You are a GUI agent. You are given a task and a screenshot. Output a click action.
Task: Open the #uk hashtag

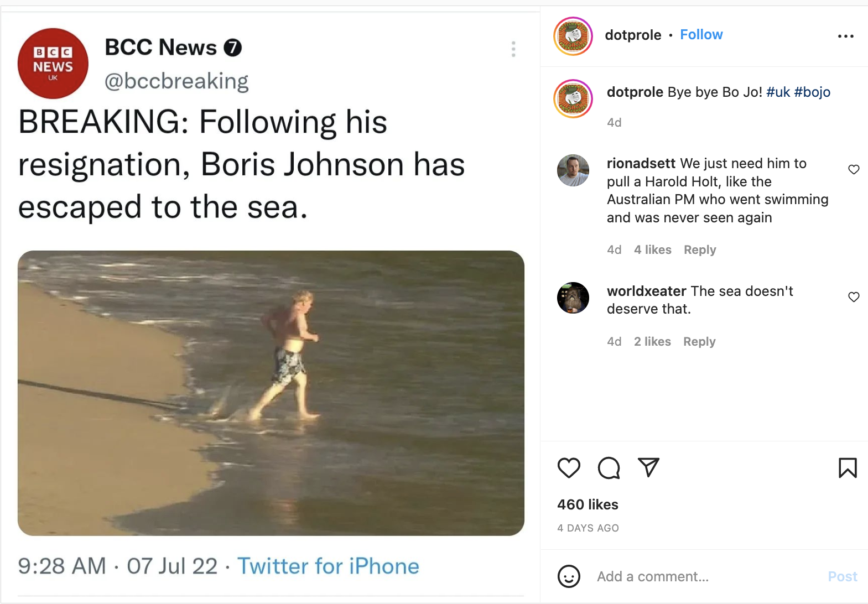click(778, 92)
